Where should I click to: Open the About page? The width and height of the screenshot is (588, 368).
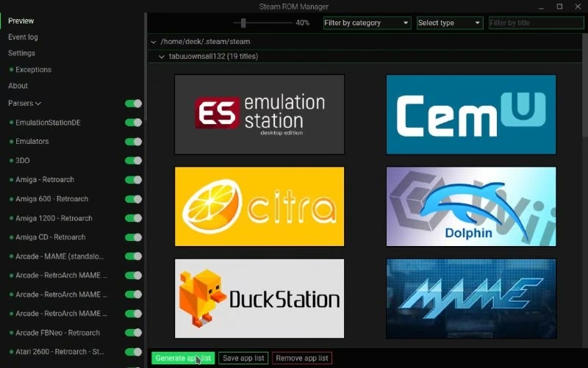coord(18,86)
